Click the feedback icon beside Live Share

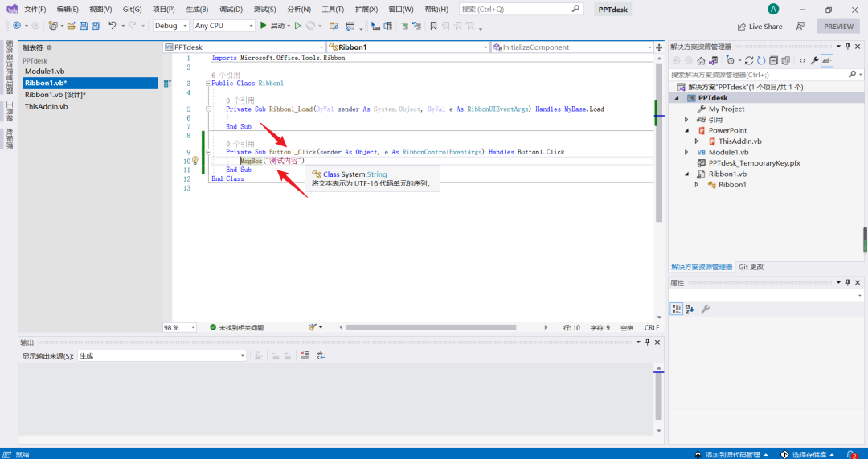click(800, 26)
